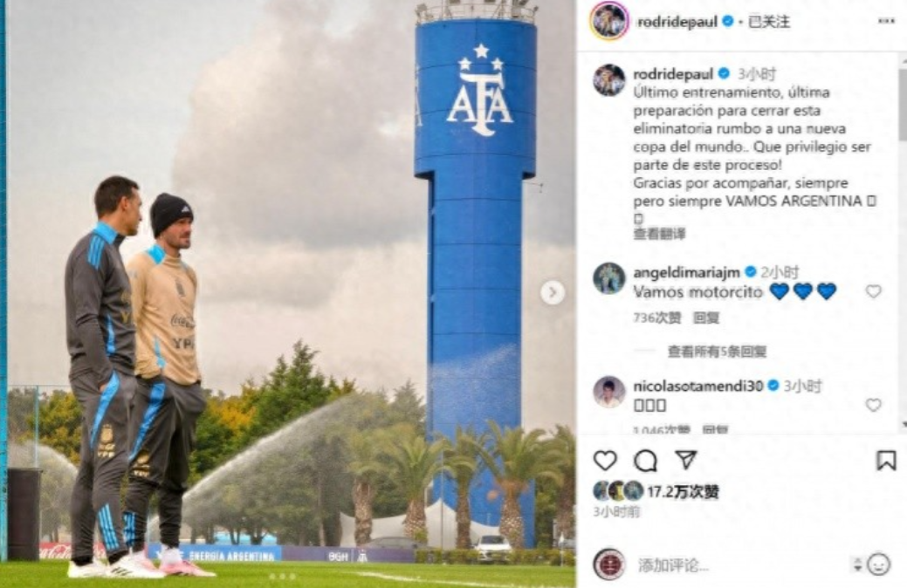
Task: Share post using the paper plane icon
Action: click(x=685, y=460)
